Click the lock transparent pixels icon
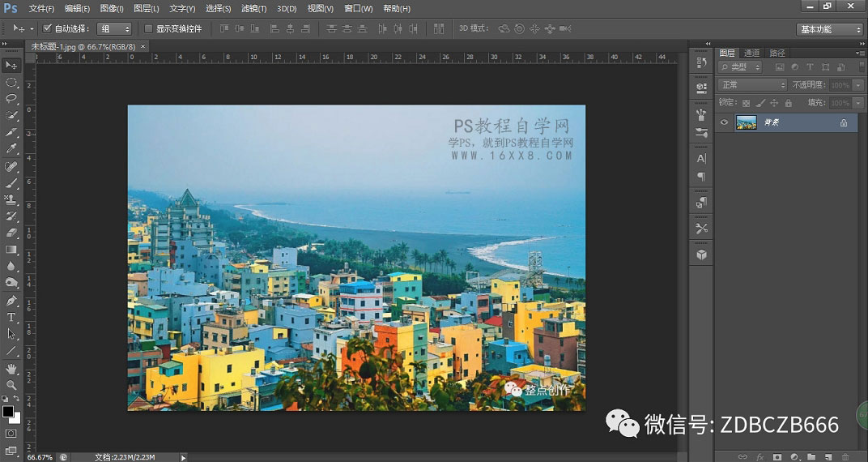This screenshot has height=462, width=868. (x=747, y=103)
